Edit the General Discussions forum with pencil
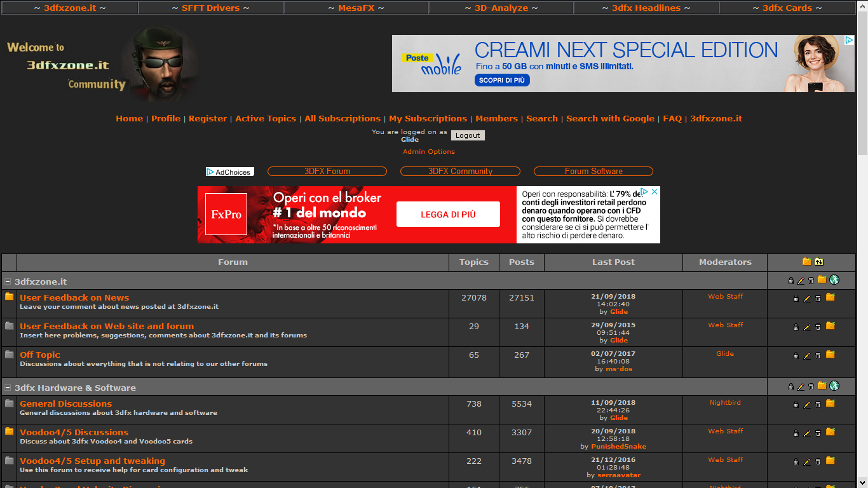The width and height of the screenshot is (868, 488). coord(807,405)
